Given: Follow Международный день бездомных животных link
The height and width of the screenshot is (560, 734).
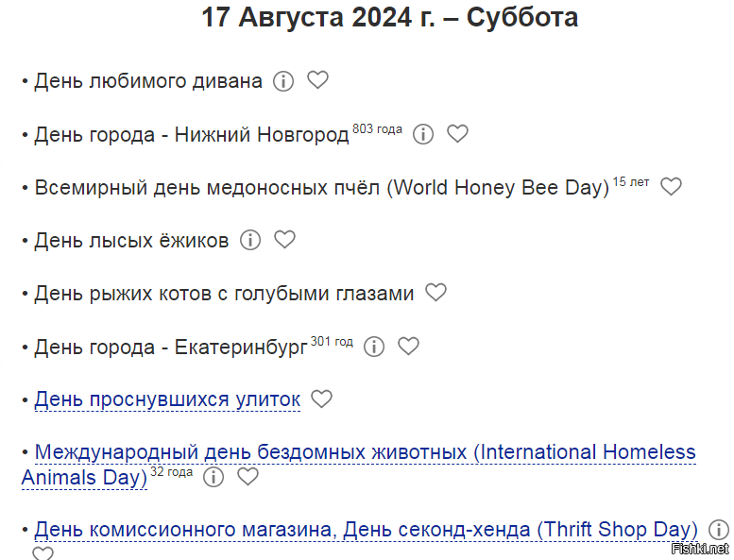Looking at the screenshot, I should pos(359,465).
